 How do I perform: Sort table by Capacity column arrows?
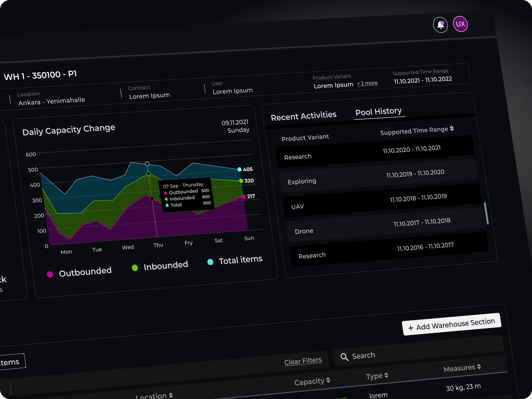(x=328, y=380)
